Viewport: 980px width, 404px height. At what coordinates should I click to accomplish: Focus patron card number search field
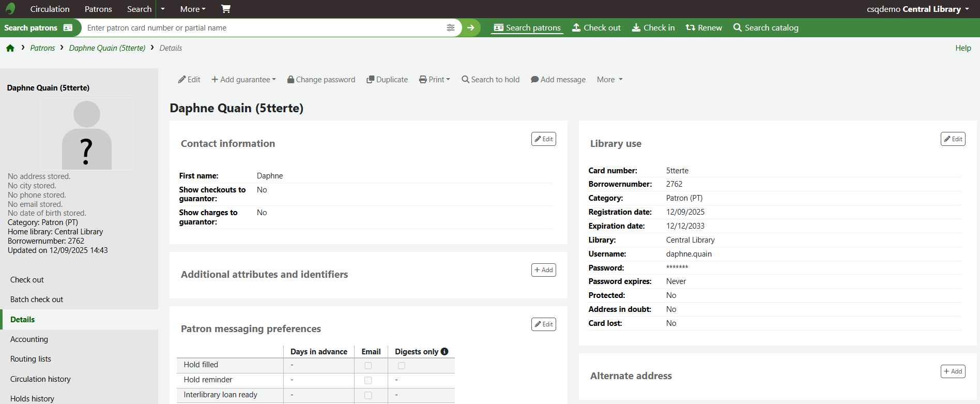[x=264, y=28]
